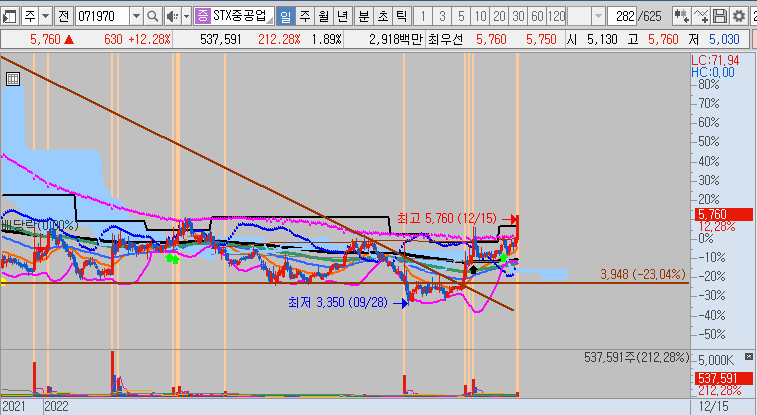Open chart settings gear icon

click(x=739, y=16)
